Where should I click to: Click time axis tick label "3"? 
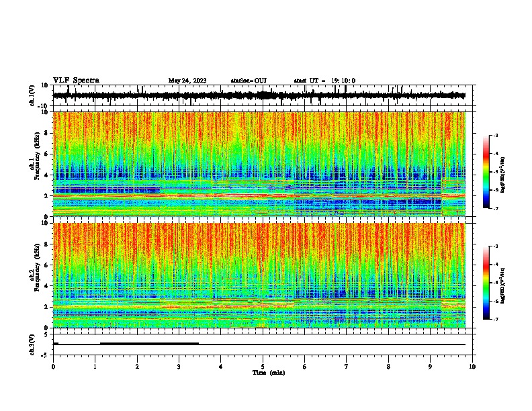point(179,367)
